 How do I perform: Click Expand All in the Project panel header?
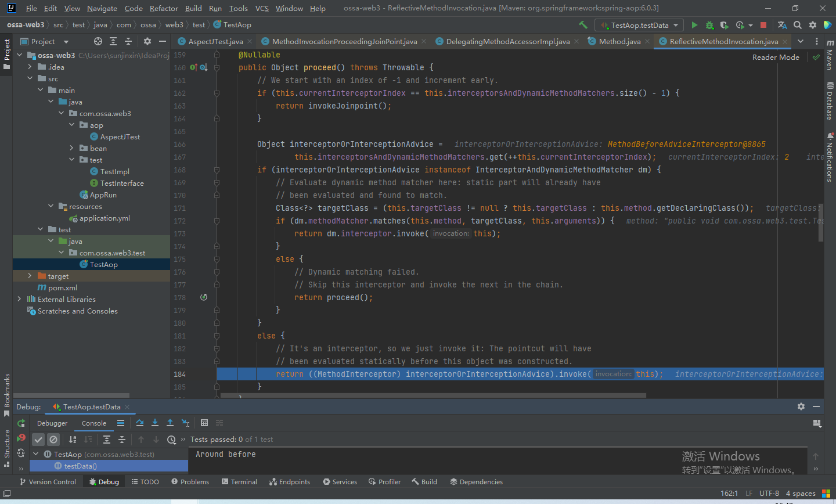[x=113, y=41]
